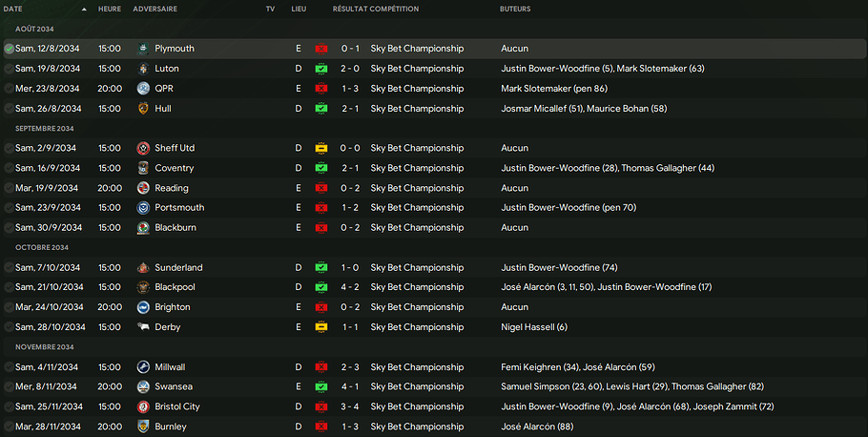Select the Millwall fixture row on 4/11/2034
This screenshot has width=868, height=437.
(429, 367)
